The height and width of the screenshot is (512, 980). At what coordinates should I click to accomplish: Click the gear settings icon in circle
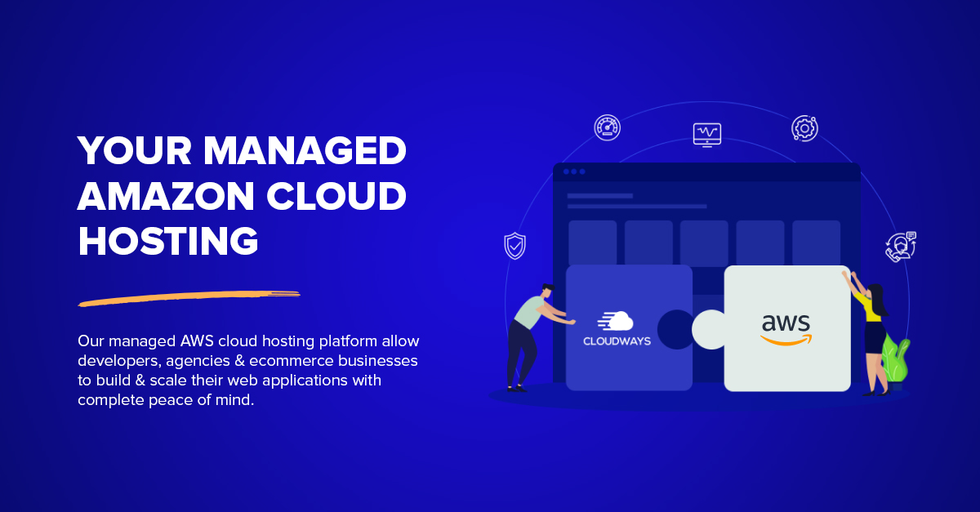click(804, 128)
